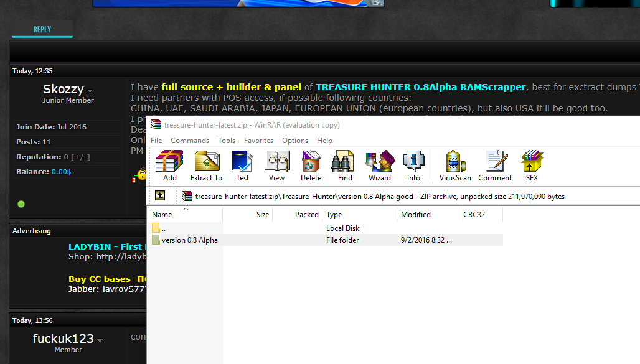Open Skozzy's forum profile name

coord(64,88)
